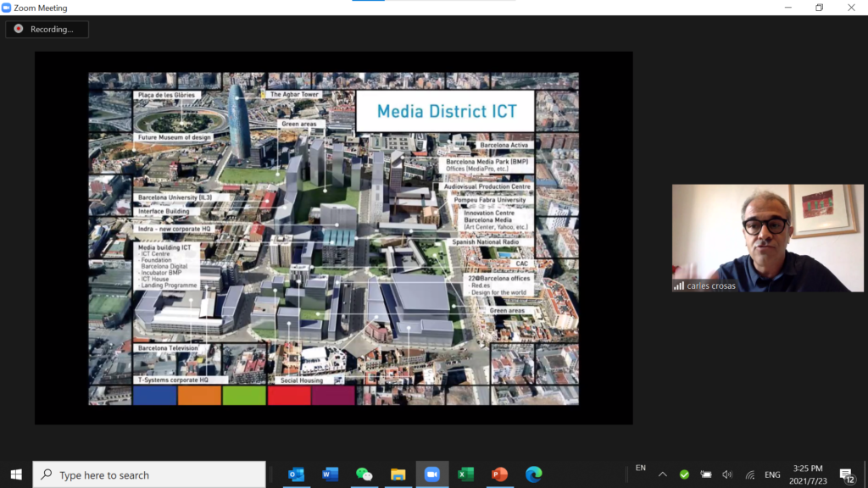Open Outlook from the taskbar
Image resolution: width=868 pixels, height=488 pixels.
(x=296, y=474)
